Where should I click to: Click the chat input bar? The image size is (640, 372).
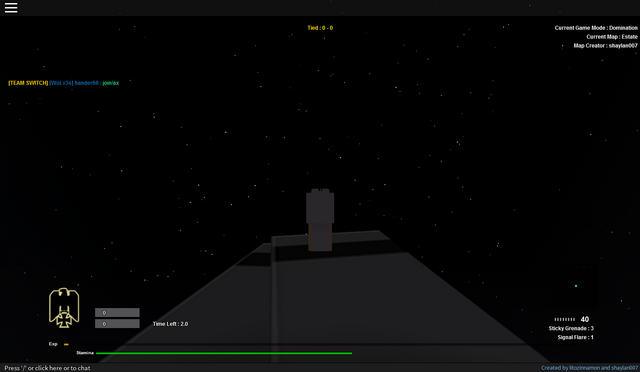pos(320,368)
